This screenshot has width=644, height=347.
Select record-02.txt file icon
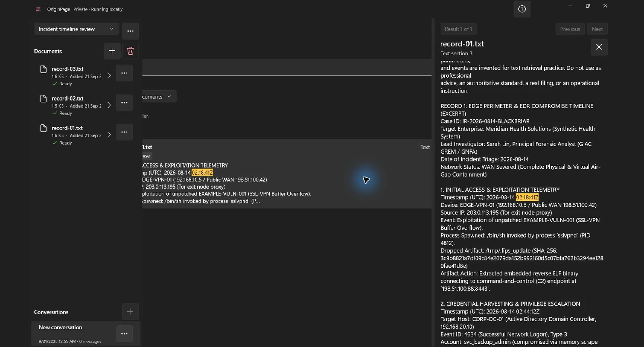pyautogui.click(x=43, y=99)
